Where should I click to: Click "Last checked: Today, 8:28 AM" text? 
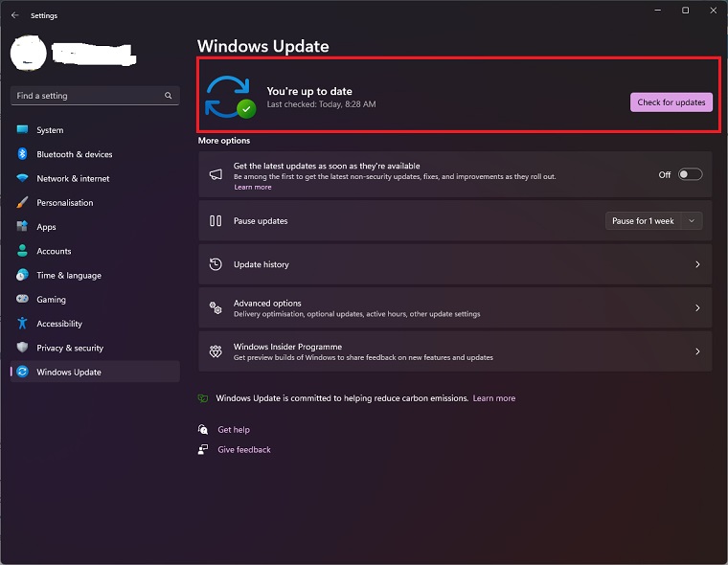click(x=321, y=104)
